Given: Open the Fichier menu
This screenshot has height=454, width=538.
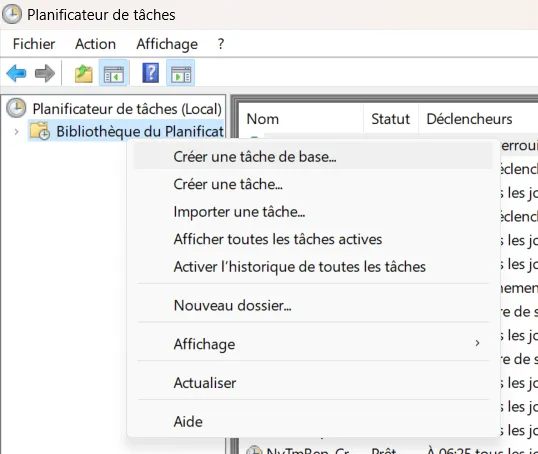Looking at the screenshot, I should [34, 44].
